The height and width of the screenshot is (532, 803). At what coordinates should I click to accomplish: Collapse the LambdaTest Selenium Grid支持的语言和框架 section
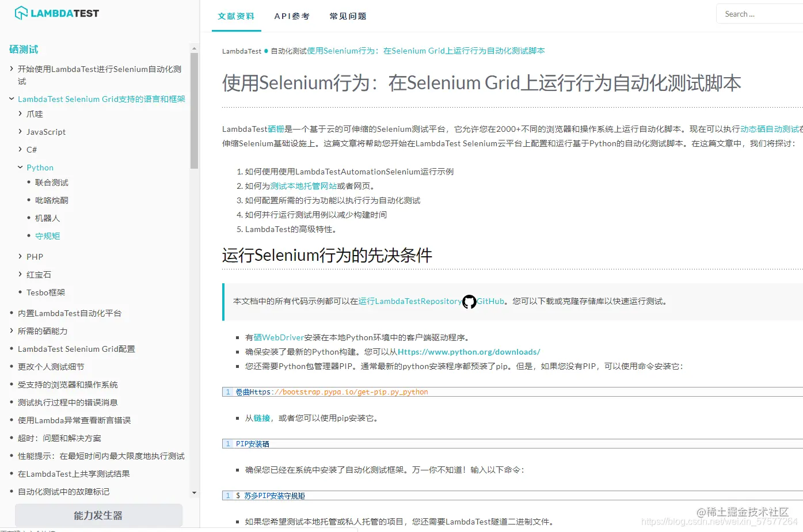click(x=101, y=98)
